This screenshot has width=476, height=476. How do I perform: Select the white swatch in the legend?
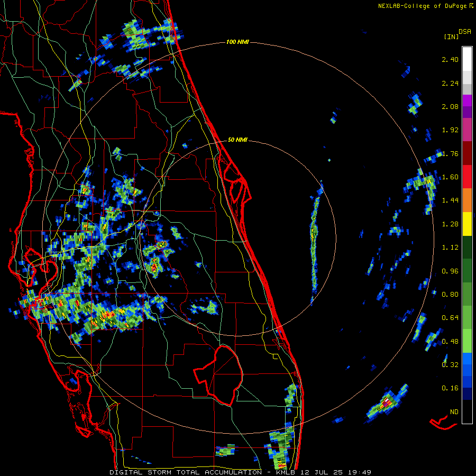coord(467,59)
